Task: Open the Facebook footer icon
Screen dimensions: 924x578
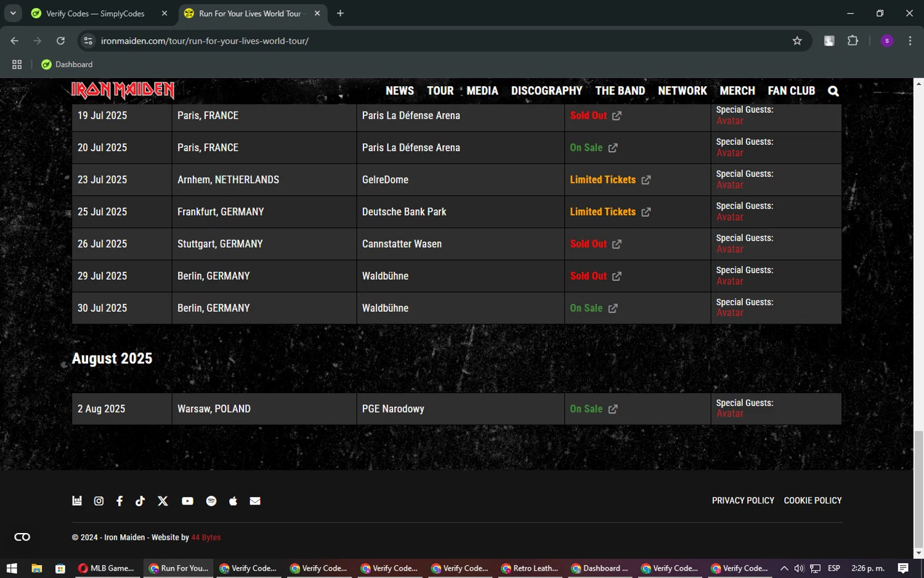Action: 120,501
